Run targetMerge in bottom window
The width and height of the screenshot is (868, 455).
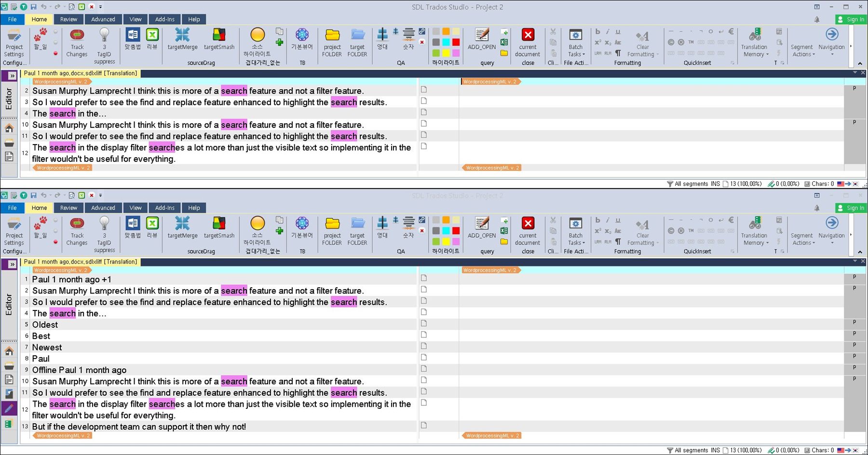coord(182,227)
